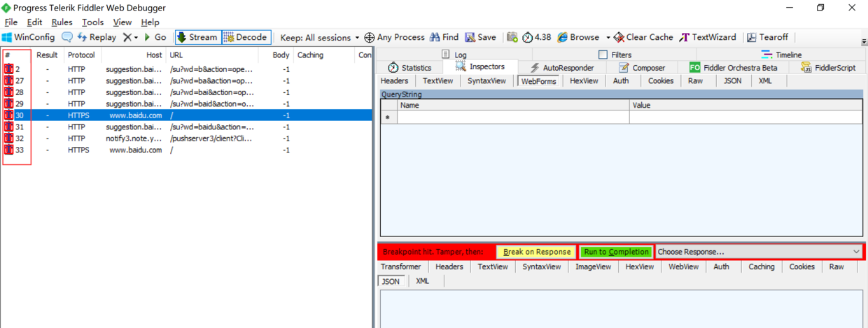The height and width of the screenshot is (328, 868).
Task: Click the comment speech bubble icon
Action: [67, 37]
